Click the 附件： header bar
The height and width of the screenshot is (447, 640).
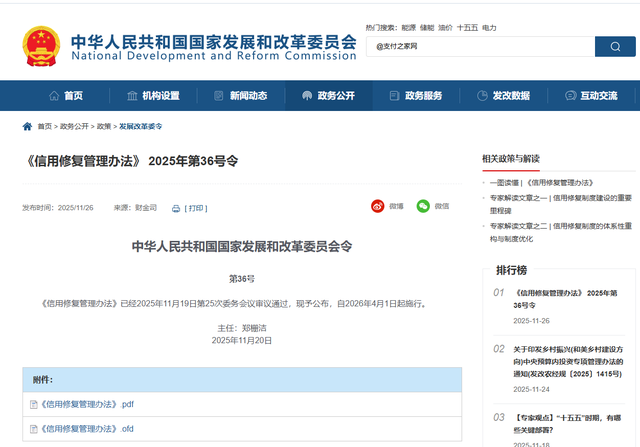[242, 380]
